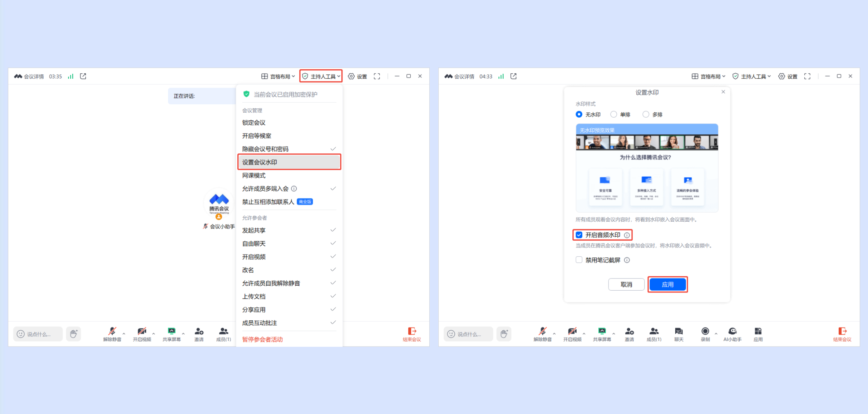Click the 取消 cancel button
868x414 pixels.
[x=626, y=285]
